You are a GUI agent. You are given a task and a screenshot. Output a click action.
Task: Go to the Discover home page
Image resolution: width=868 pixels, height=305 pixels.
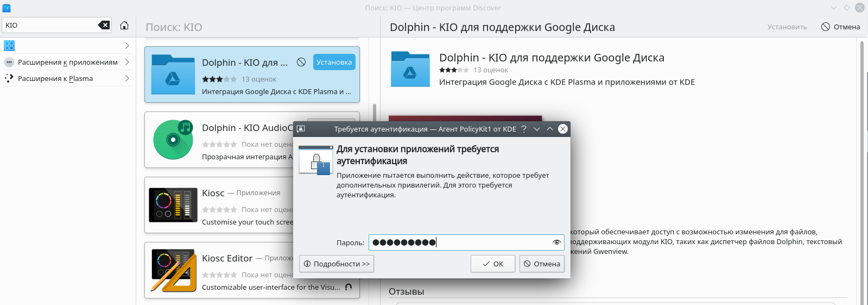point(124,25)
